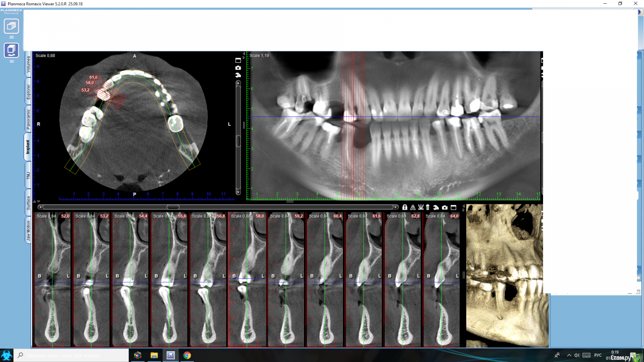Open the Surface tab

[28, 203]
